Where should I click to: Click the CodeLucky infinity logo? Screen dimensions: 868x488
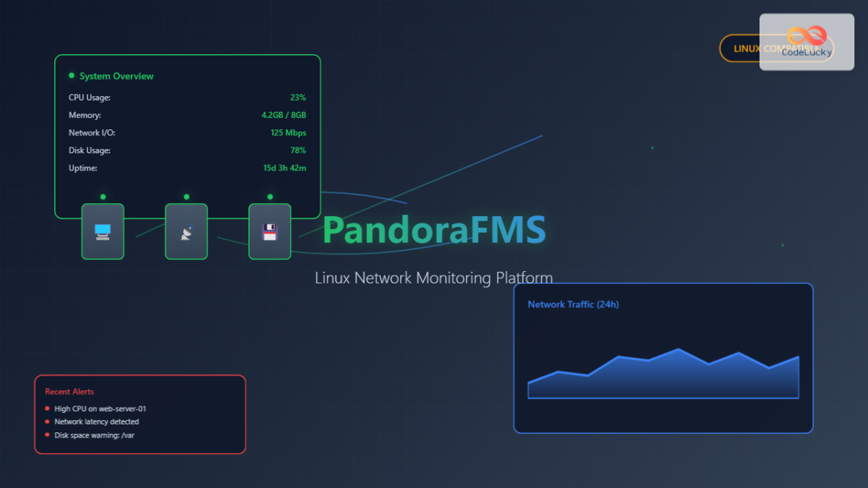point(806,35)
